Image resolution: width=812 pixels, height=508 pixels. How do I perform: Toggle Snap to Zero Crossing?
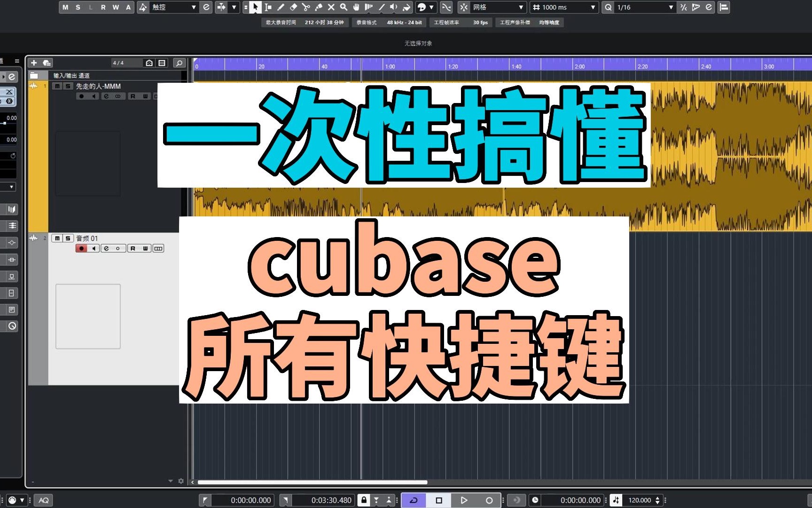(x=446, y=7)
